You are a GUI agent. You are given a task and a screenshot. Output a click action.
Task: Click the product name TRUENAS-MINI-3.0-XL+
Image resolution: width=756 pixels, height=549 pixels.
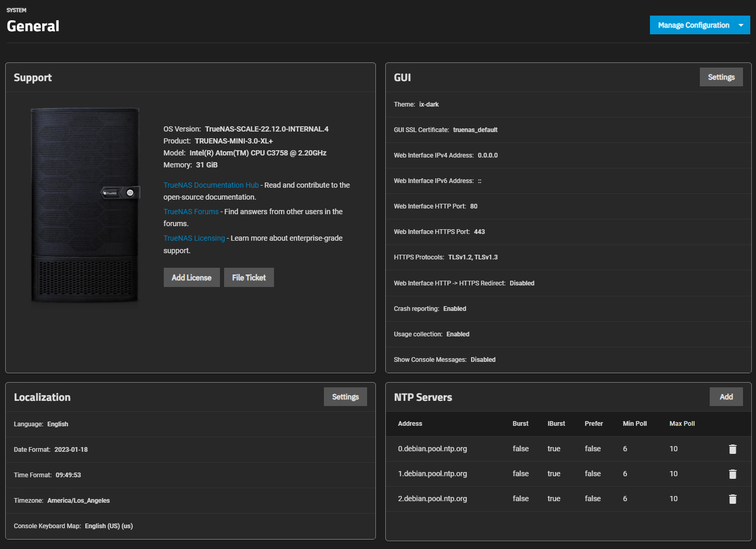pos(234,141)
